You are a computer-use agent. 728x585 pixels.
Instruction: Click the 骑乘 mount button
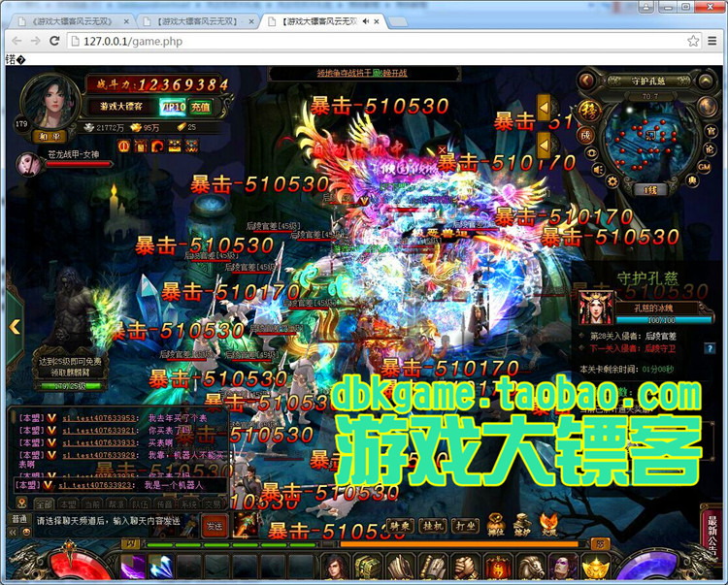pyautogui.click(x=400, y=526)
